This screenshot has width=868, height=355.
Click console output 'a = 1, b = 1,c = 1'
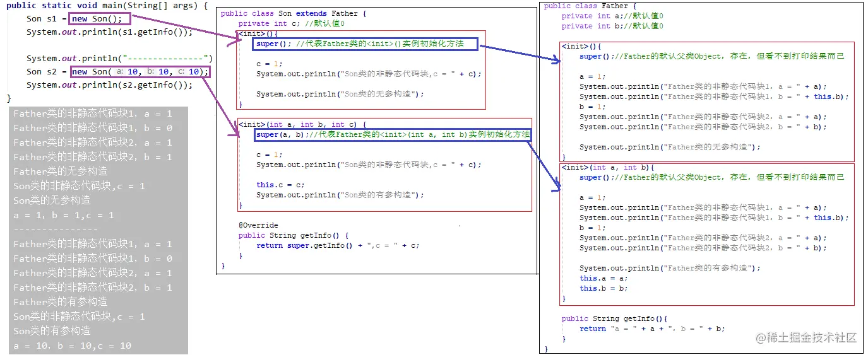coord(64,215)
